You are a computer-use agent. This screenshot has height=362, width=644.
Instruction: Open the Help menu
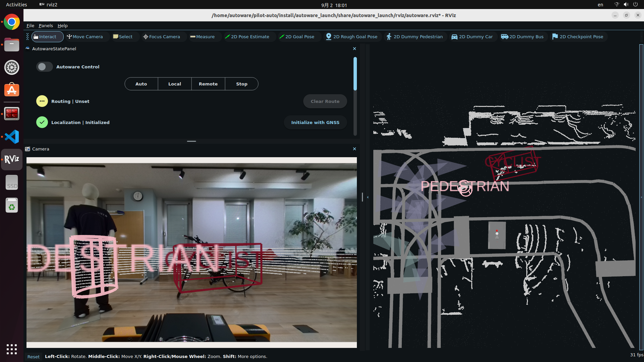point(63,25)
